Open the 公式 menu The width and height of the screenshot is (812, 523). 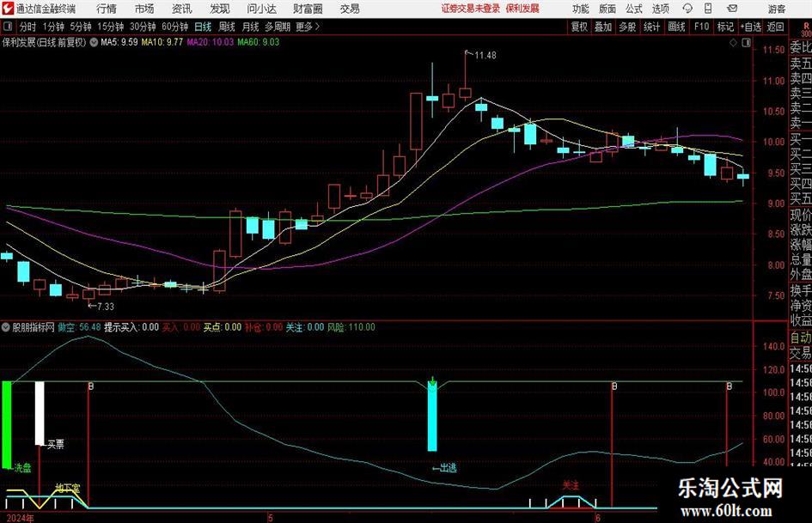click(634, 9)
